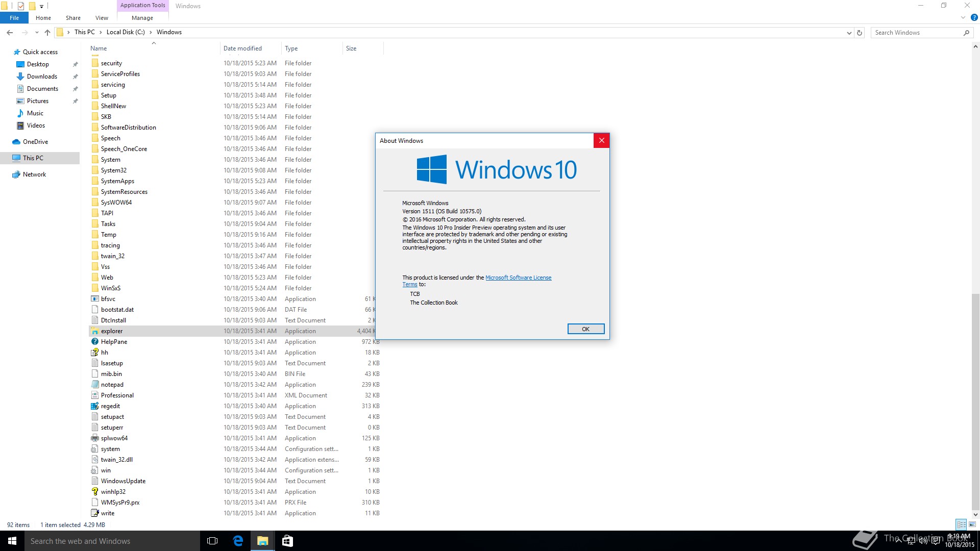Open the Store from the taskbar
The image size is (980, 551).
(287, 541)
